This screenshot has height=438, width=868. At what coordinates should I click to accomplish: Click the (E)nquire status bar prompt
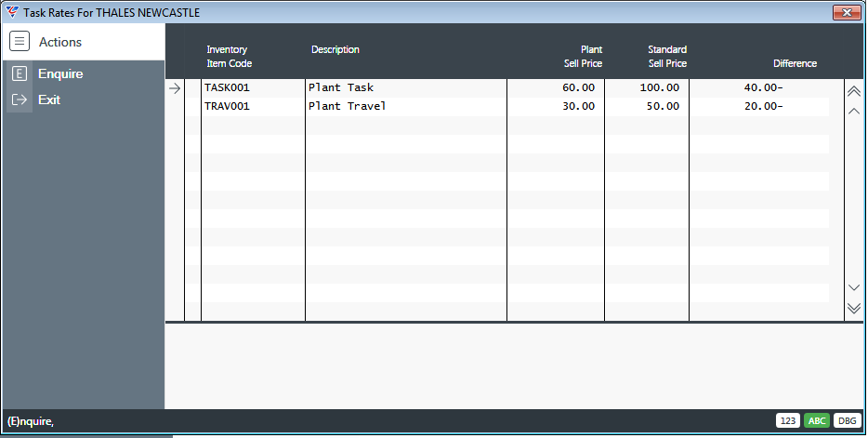31,421
